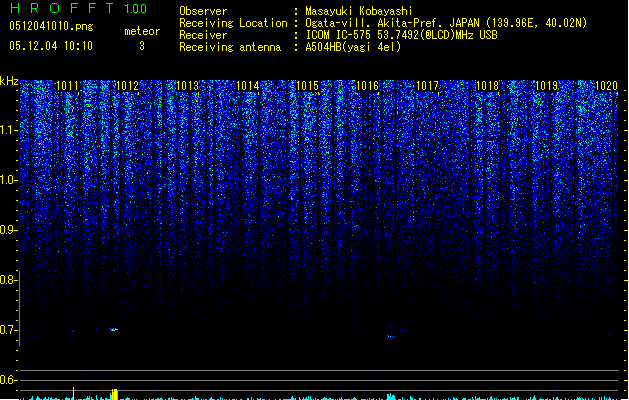Click the 1014 time marker
Screen dimensions: 629x400
point(248,86)
